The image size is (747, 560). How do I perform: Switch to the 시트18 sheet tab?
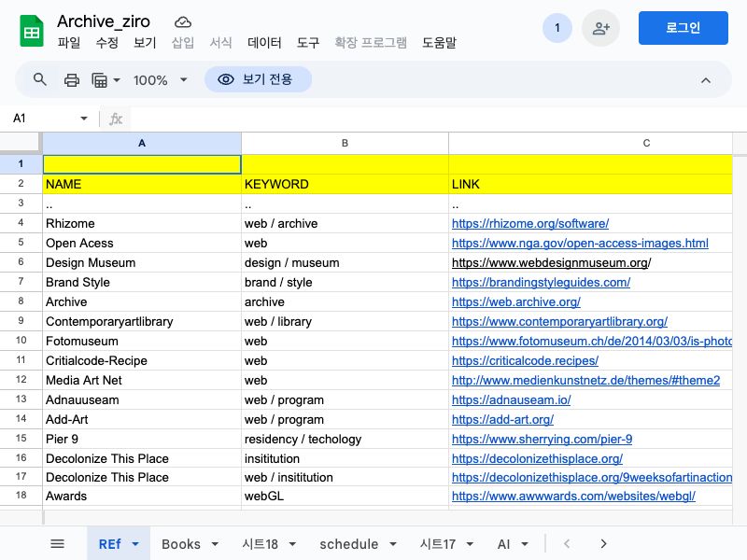click(x=261, y=544)
